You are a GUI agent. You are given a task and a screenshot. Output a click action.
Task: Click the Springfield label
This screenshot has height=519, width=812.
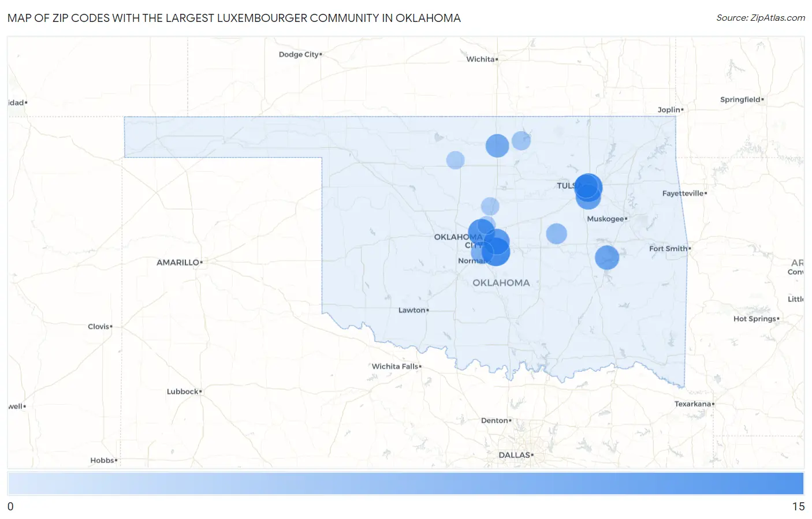point(740,99)
